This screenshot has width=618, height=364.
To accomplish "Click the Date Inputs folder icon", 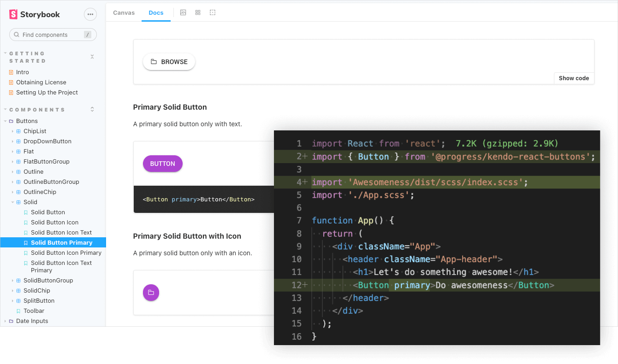I will (x=11, y=321).
